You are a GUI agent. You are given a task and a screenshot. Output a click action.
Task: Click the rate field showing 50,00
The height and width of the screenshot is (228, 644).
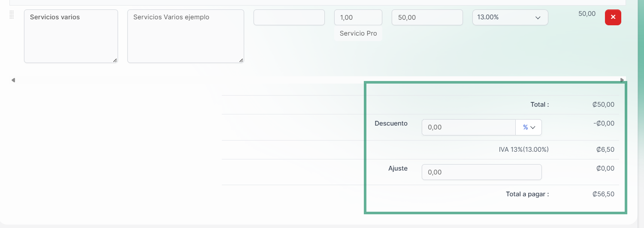427,18
